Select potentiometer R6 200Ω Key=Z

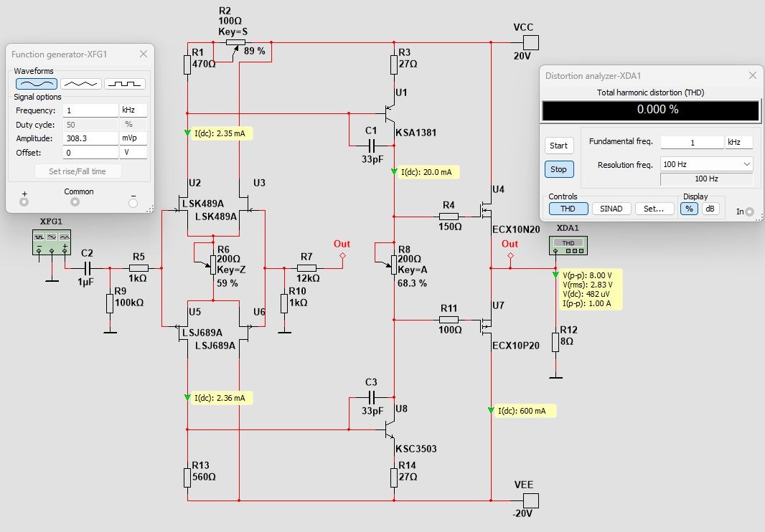(x=212, y=264)
